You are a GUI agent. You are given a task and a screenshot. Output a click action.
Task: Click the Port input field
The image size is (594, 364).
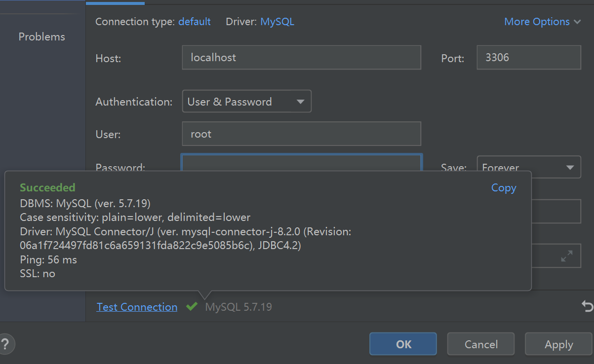coord(528,58)
